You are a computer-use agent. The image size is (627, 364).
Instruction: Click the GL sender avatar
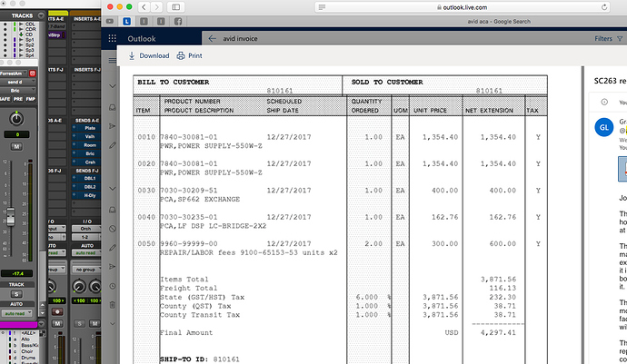point(603,127)
